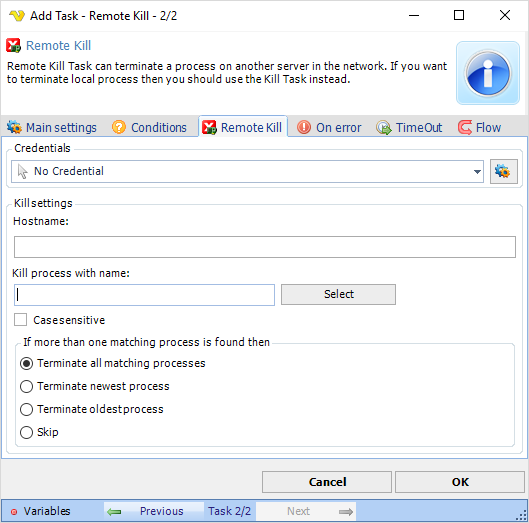Minimize the Add Task window
This screenshot has width=529, height=523.
414,16
